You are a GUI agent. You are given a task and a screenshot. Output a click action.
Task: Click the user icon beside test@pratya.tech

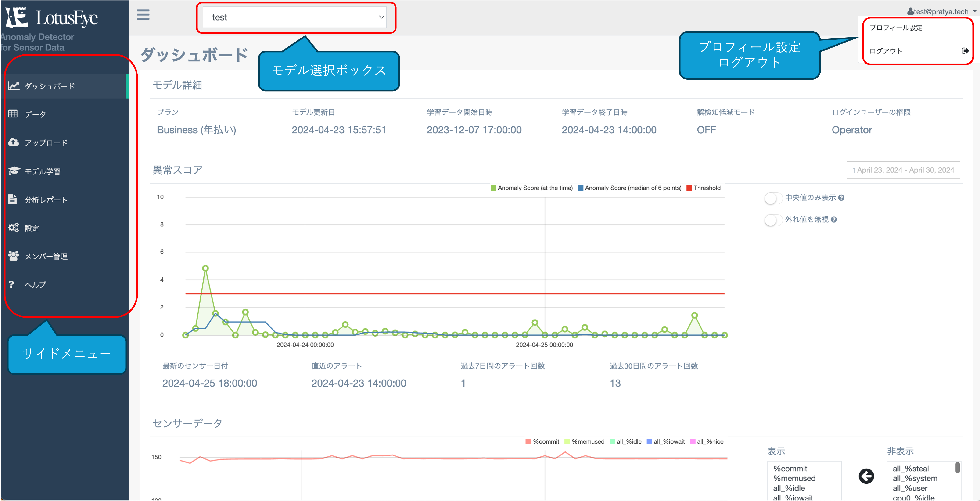coord(910,11)
